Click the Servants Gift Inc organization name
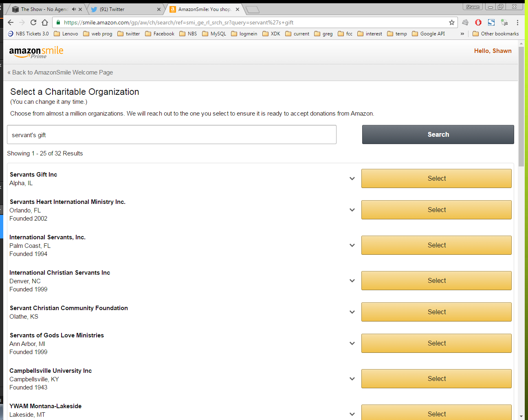The image size is (528, 420). click(33, 175)
